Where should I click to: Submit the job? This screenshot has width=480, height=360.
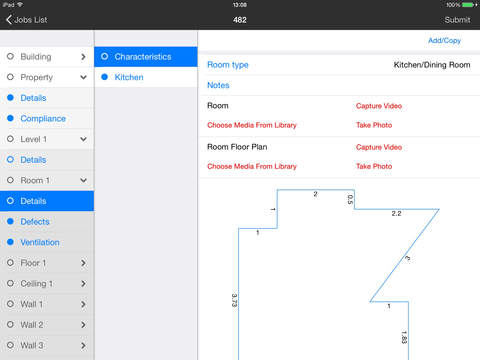[457, 20]
